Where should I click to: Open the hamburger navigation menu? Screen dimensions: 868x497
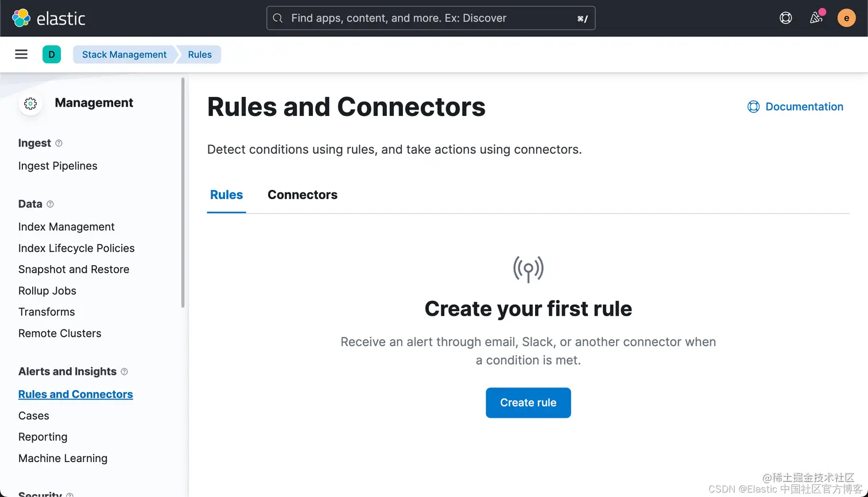[21, 55]
